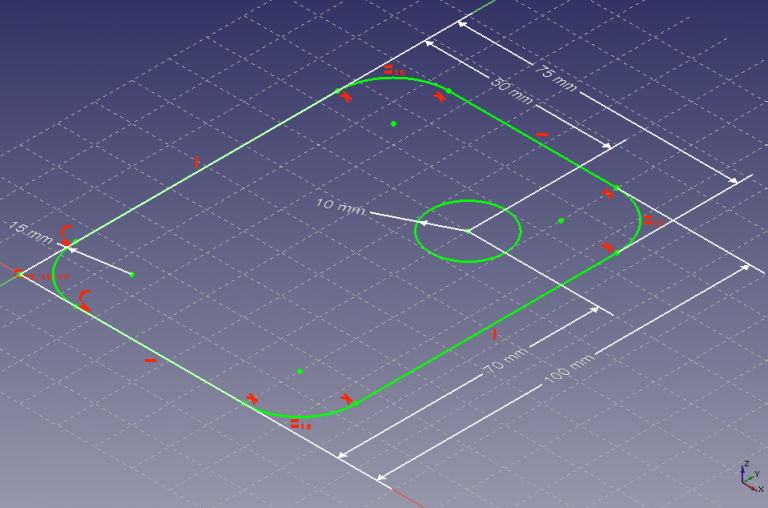
Task: Click tangent constraint icon left of top arc
Action: [346, 96]
